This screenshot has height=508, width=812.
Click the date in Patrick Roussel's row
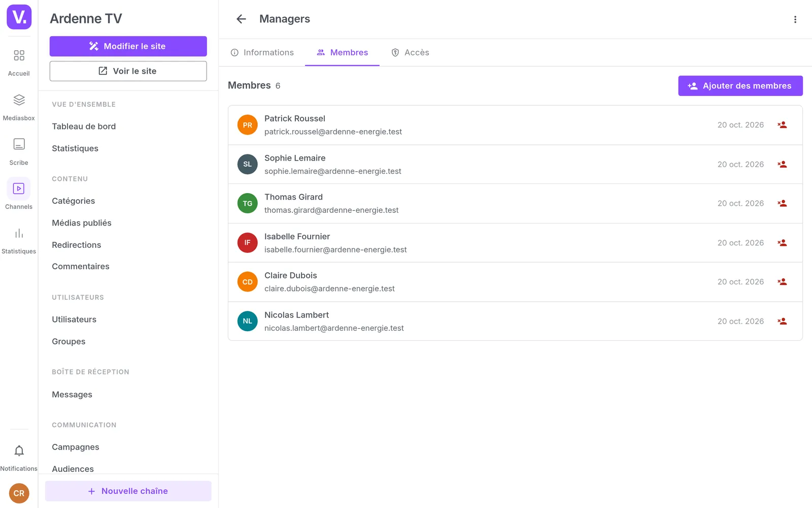740,125
